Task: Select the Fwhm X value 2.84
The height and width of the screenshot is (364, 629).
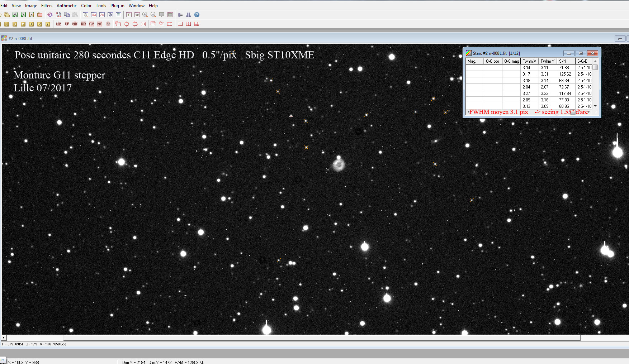Action: 526,87
